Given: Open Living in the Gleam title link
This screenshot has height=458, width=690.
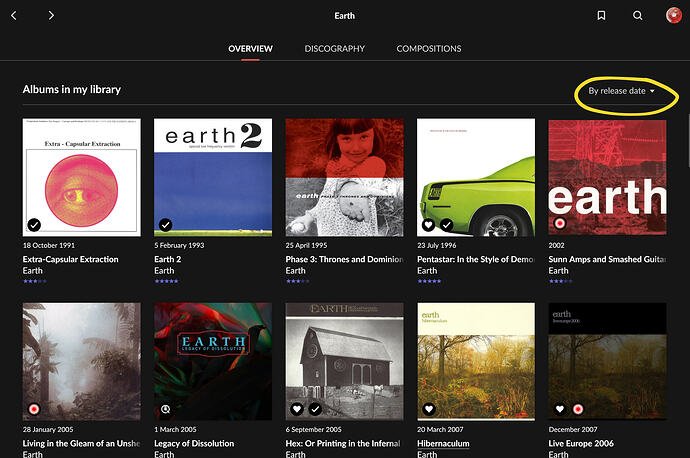Looking at the screenshot, I should pos(81,443).
